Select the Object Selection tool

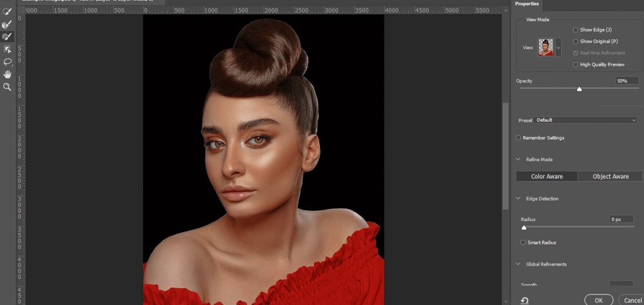7,49
